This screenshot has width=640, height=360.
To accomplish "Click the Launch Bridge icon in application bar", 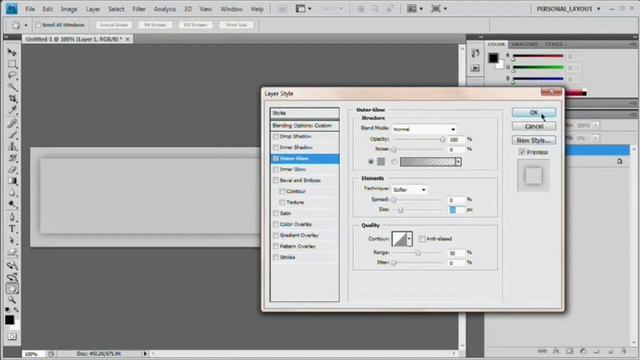I will click(282, 9).
